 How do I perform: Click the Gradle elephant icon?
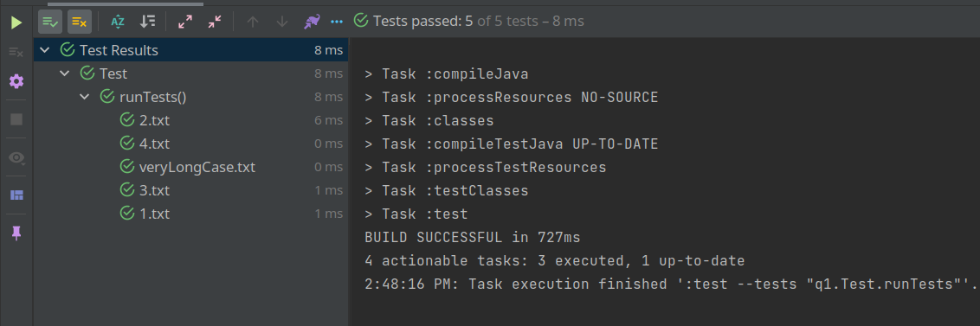coord(312,22)
